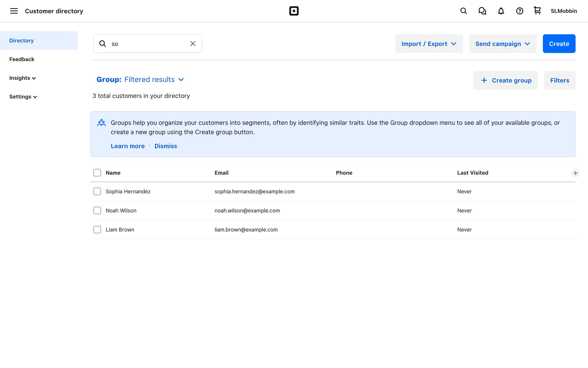Open the Group Filtered results dropdown

tap(140, 79)
